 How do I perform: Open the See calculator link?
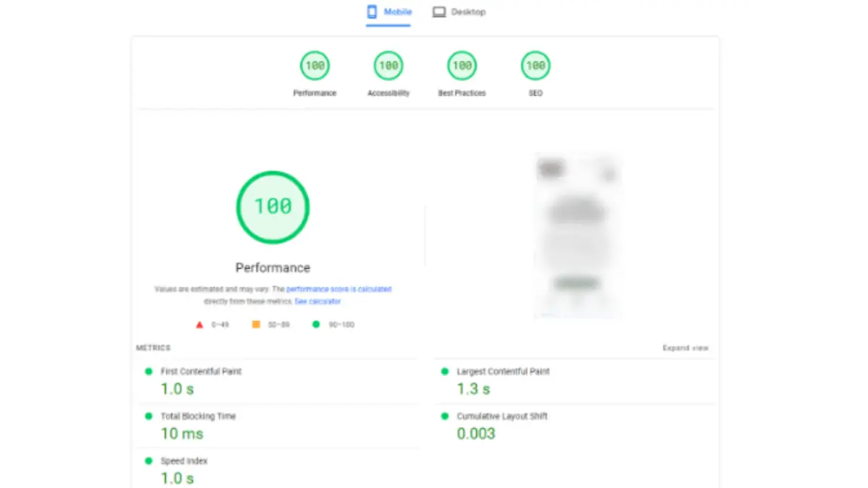coord(318,301)
